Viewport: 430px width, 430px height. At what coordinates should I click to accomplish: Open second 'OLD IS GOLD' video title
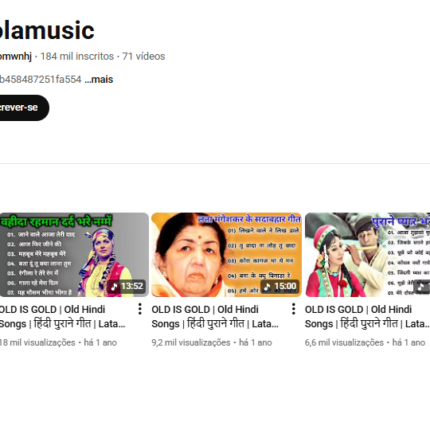coord(215,316)
